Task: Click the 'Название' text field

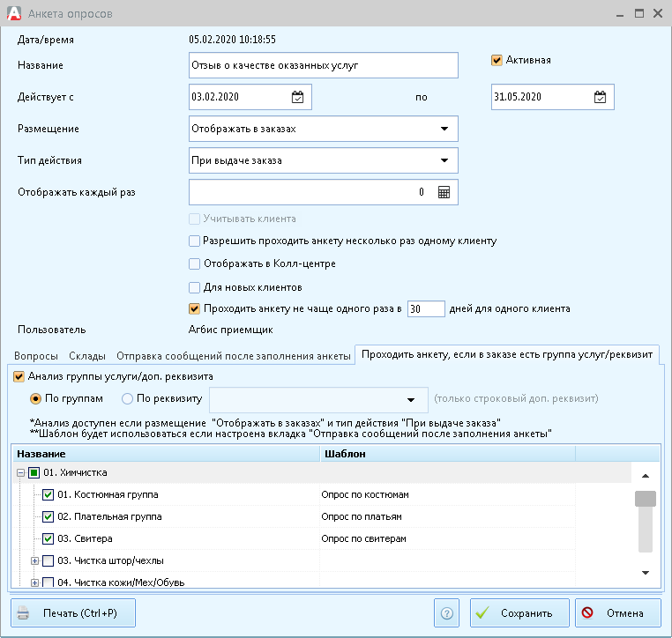Action: tap(324, 65)
